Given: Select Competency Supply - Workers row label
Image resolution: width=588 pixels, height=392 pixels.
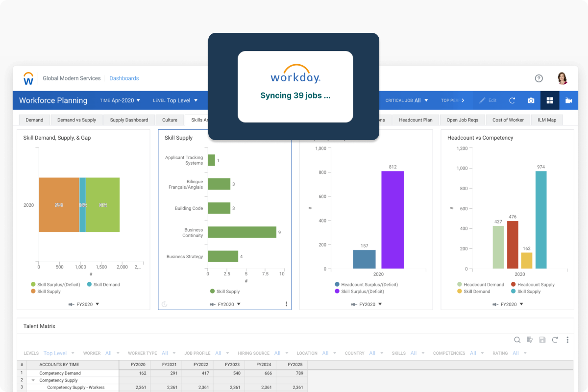Looking at the screenshot, I should point(75,388).
